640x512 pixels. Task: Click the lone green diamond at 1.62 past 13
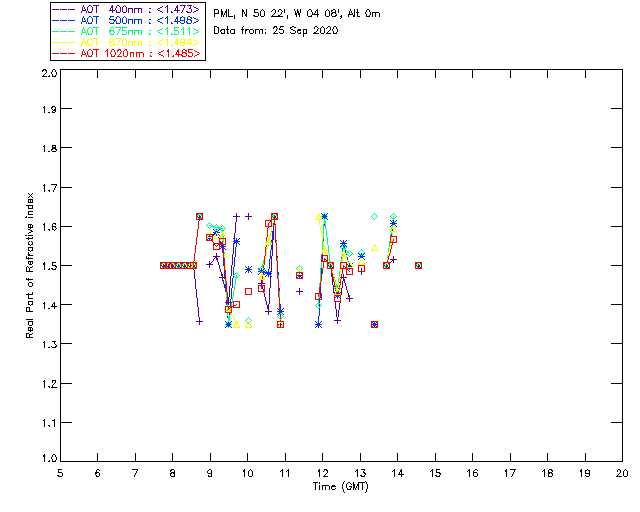click(374, 216)
